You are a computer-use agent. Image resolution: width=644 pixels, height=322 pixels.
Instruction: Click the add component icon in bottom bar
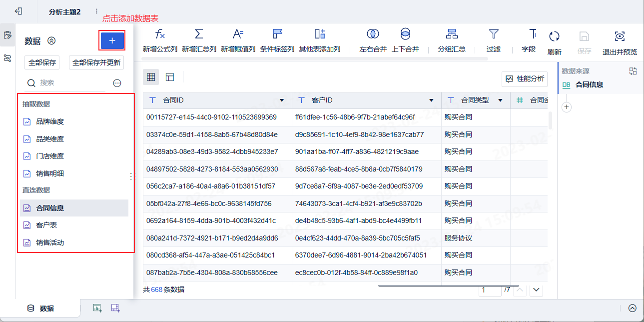tap(97, 308)
